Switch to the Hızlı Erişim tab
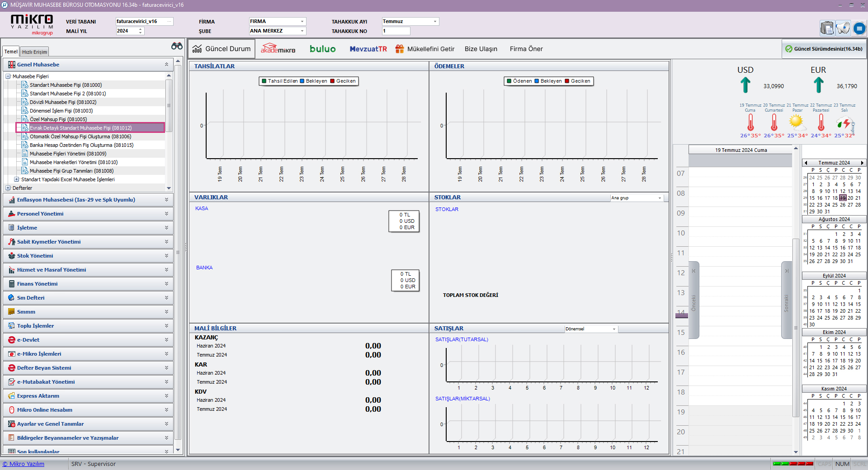The width and height of the screenshot is (868, 470). pyautogui.click(x=34, y=52)
